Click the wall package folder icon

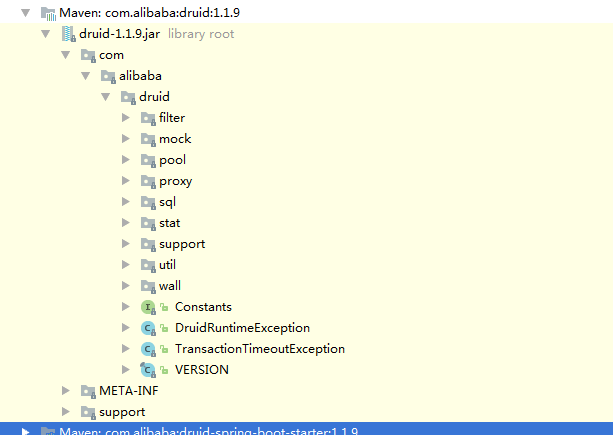pos(148,286)
